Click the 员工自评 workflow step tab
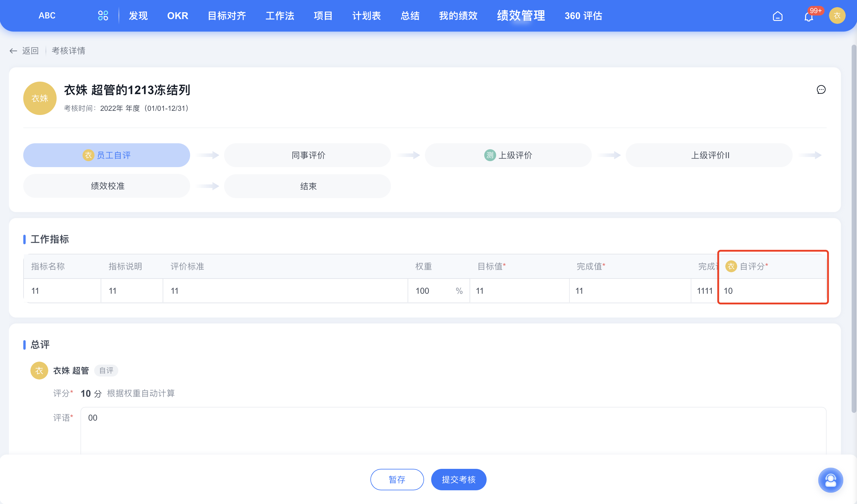Image resolution: width=857 pixels, height=504 pixels. pos(106,155)
